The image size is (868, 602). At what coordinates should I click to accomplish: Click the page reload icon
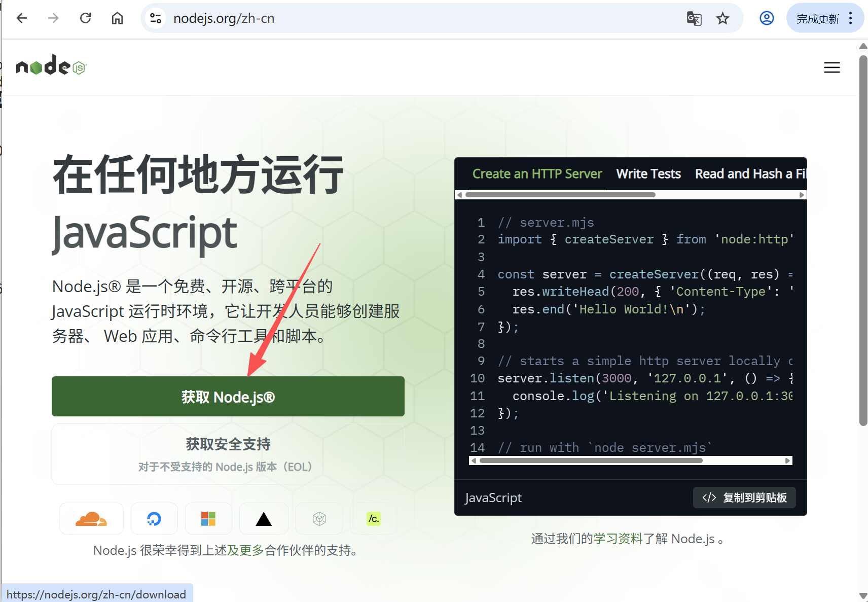pos(85,18)
